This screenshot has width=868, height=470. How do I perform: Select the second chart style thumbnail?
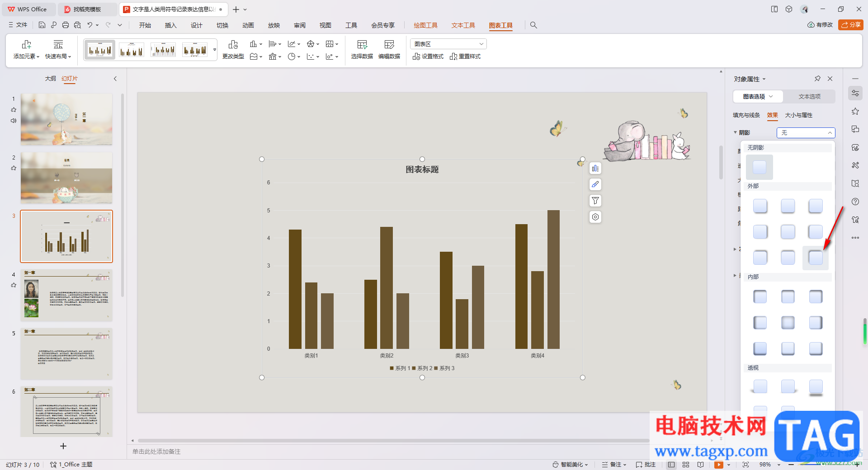[132, 50]
